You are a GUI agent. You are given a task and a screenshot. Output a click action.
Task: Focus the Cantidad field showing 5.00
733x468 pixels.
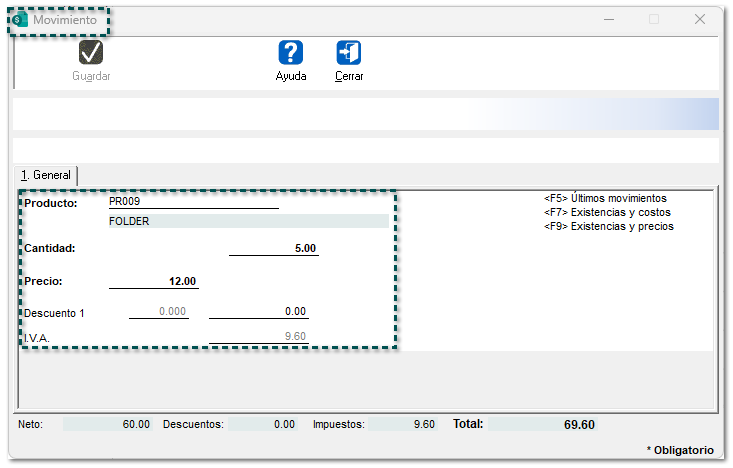(x=273, y=248)
